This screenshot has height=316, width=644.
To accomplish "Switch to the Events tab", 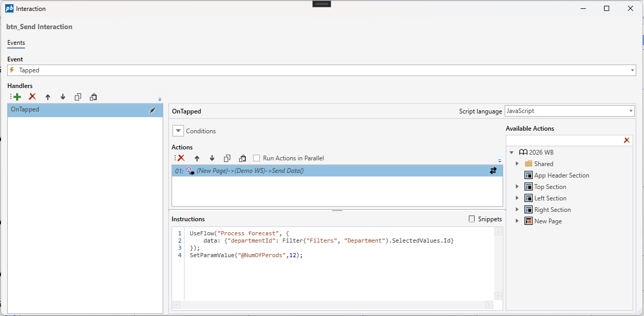I will pyautogui.click(x=16, y=43).
